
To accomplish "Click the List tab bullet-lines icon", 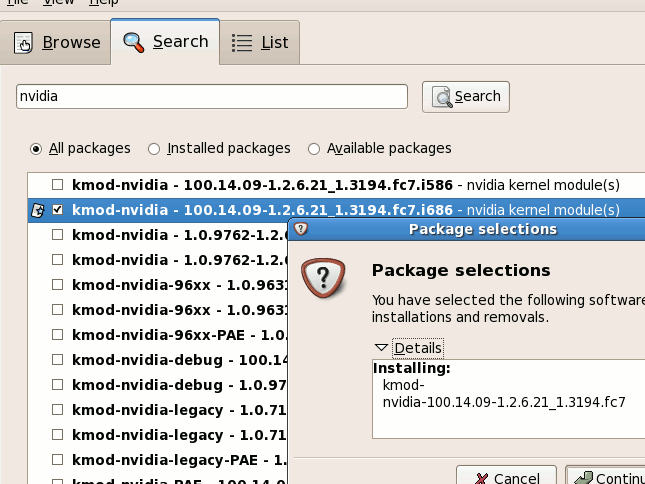I will (x=241, y=43).
